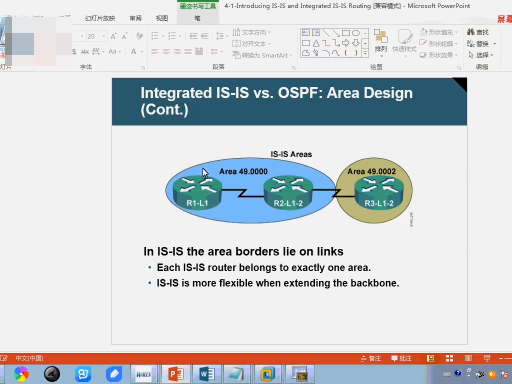Open the Quick Styles (快速样式) gallery
This screenshot has width=512, height=384.
[x=404, y=43]
